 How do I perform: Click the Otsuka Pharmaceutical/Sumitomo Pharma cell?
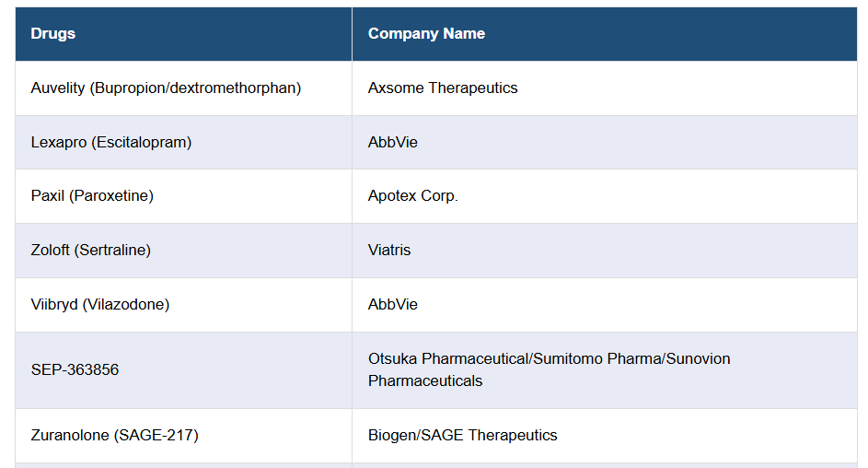click(515, 359)
